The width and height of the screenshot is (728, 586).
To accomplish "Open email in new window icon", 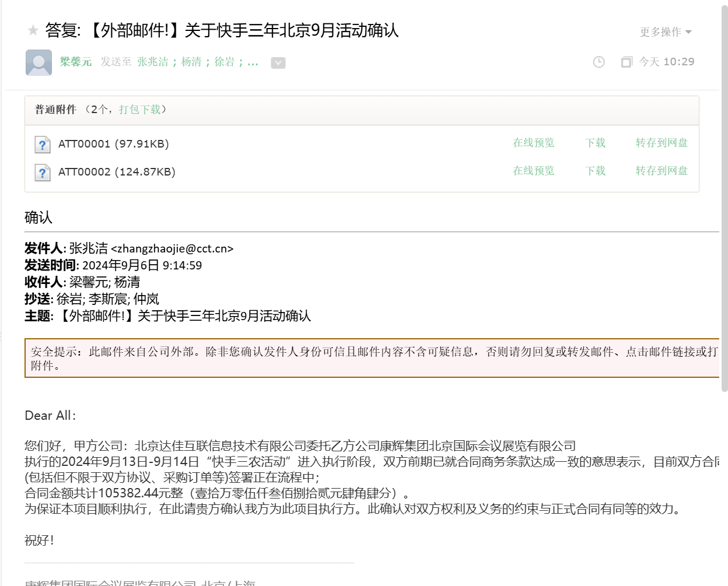I will point(626,62).
